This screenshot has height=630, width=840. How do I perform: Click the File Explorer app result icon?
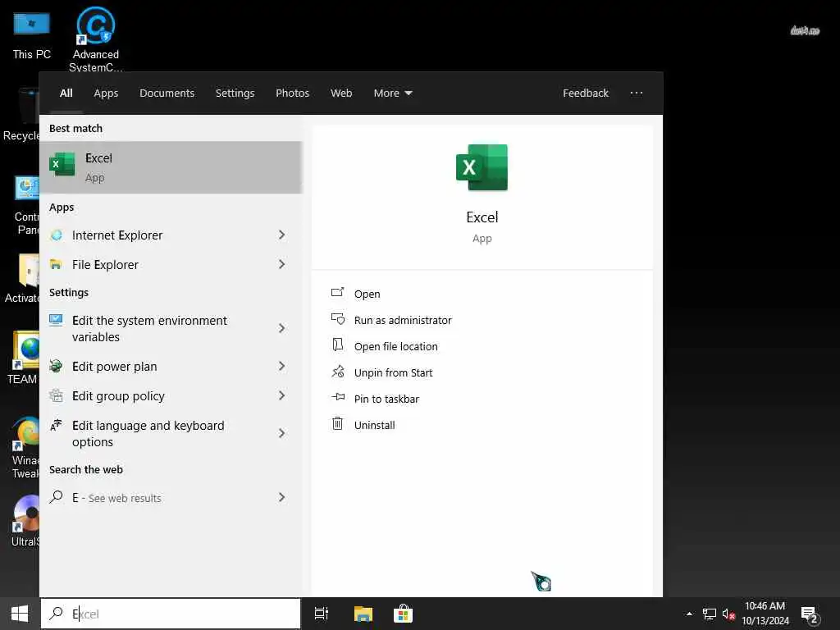coord(56,265)
